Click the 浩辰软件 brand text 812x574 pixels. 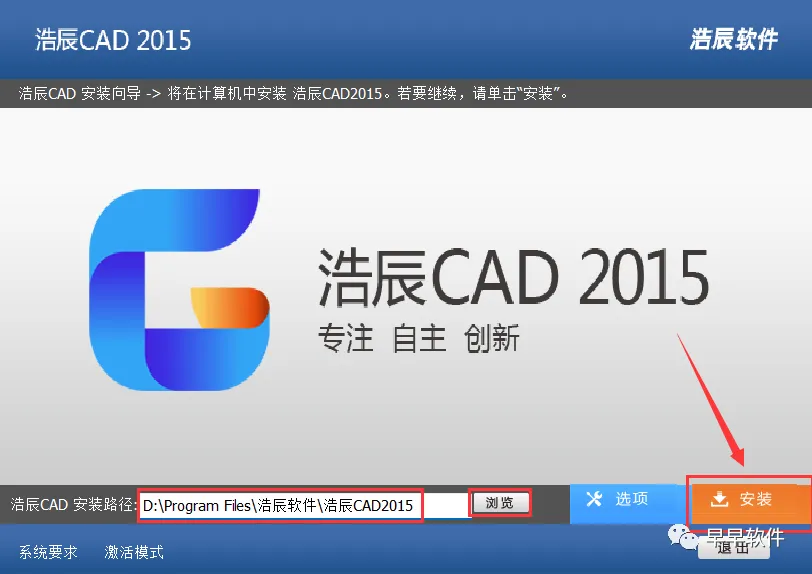[x=733, y=39]
